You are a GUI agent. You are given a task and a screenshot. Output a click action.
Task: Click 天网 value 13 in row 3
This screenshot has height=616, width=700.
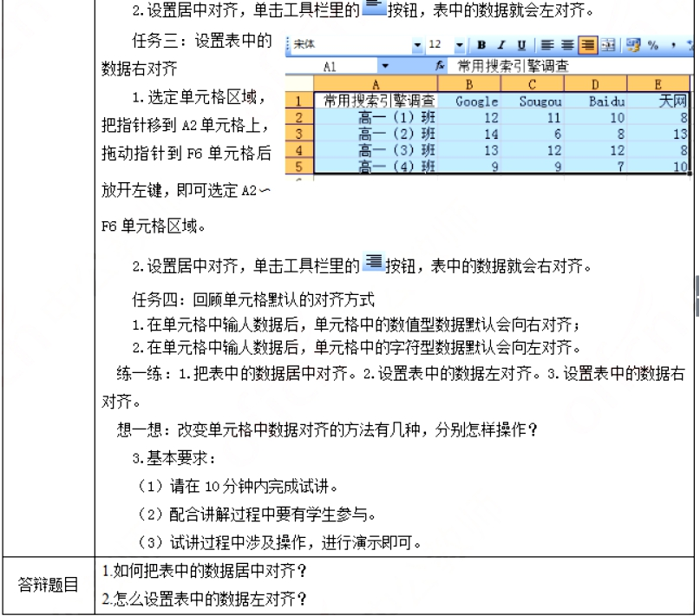click(658, 134)
